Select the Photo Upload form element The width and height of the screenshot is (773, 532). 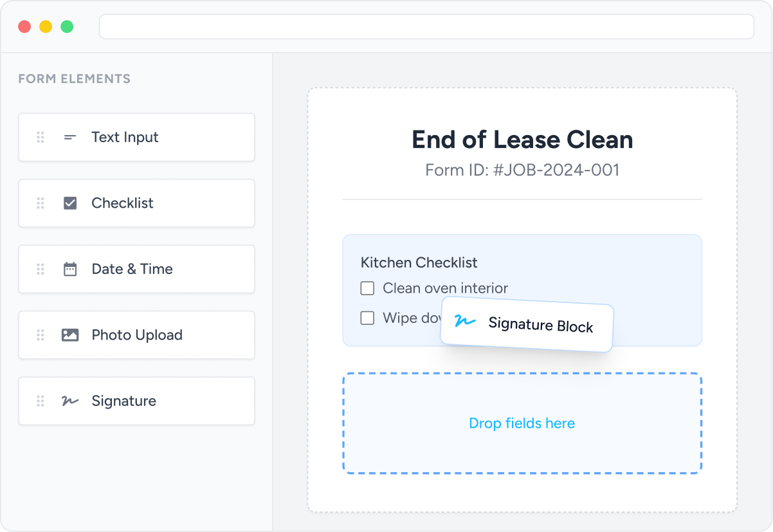click(x=136, y=335)
